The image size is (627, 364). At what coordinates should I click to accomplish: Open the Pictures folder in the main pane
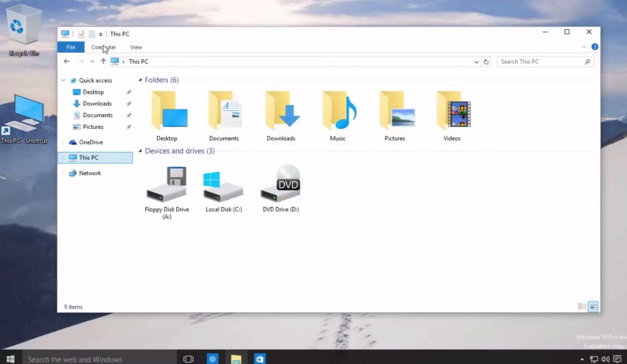(x=394, y=112)
